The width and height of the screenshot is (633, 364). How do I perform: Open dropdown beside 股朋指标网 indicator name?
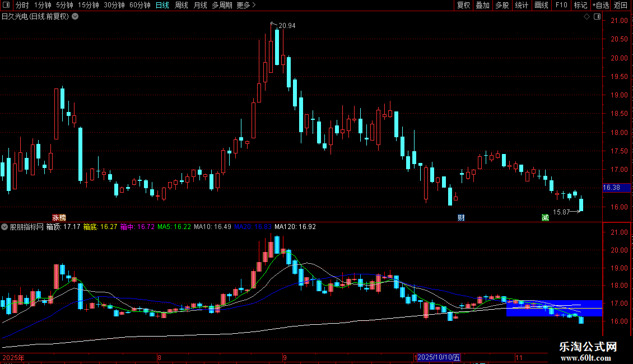pyautogui.click(x=4, y=227)
